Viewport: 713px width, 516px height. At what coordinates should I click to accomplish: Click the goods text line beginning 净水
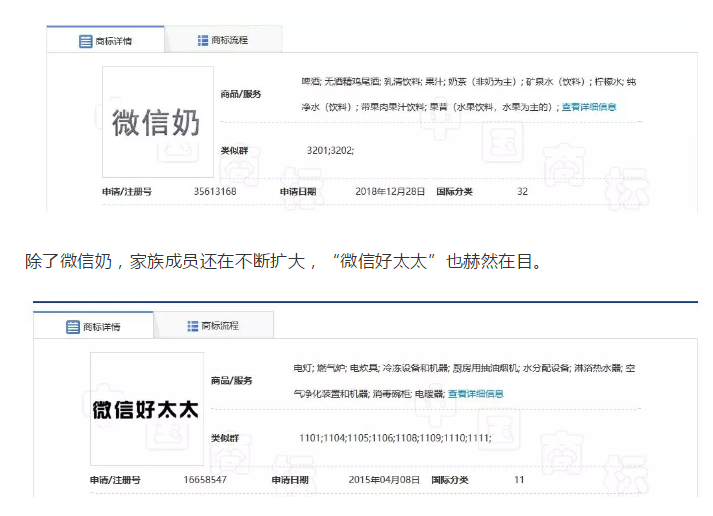[x=430, y=107]
